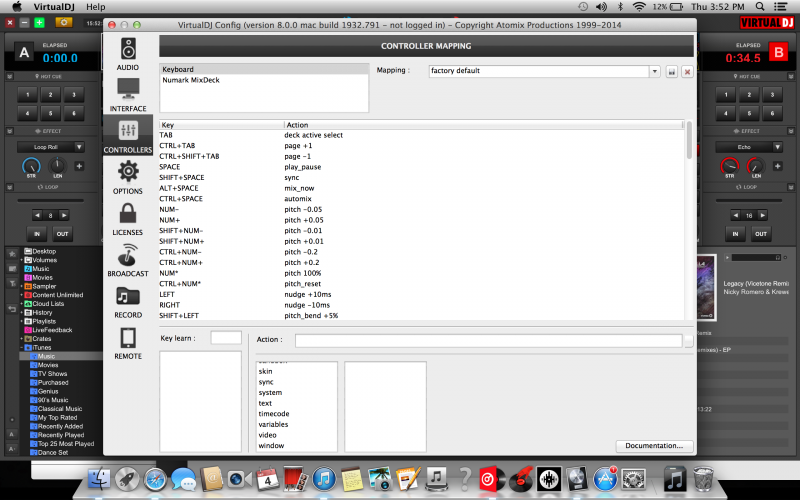The width and height of the screenshot is (800, 500).
Task: Adjust the STR effect knob on deck A
Action: point(30,165)
